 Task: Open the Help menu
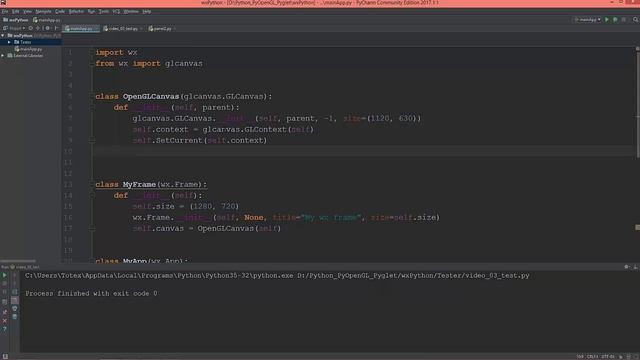147,11
